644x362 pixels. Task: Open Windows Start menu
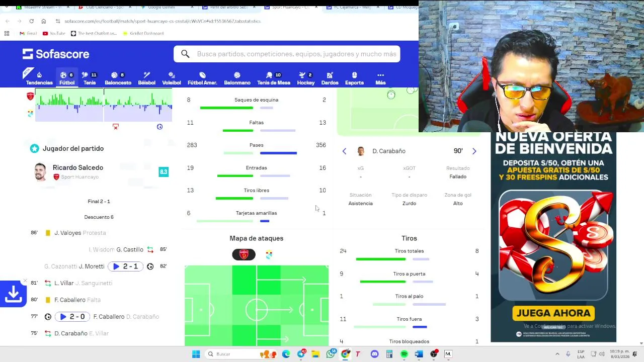[196, 354]
